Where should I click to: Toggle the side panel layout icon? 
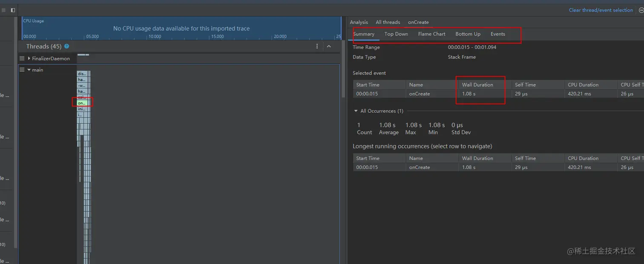pos(13,10)
